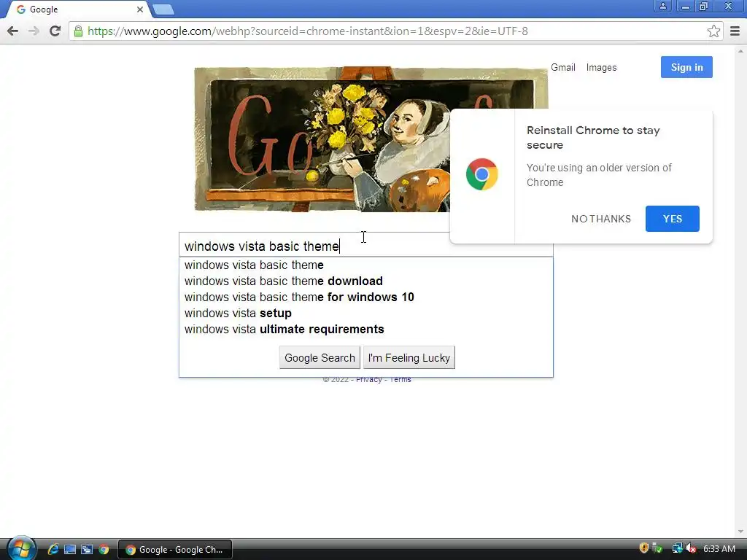The image size is (747, 560).
Task: Open the Windows Start orb
Action: (x=21, y=548)
